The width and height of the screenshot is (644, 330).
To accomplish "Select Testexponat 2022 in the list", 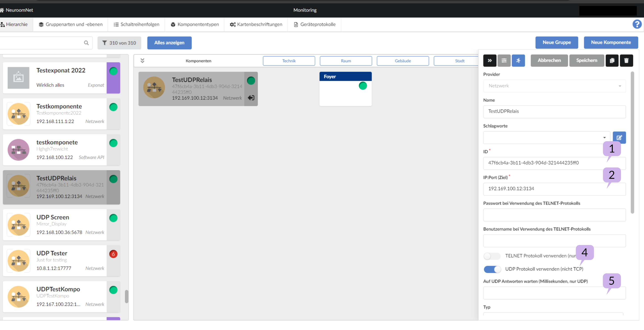I will click(x=62, y=78).
